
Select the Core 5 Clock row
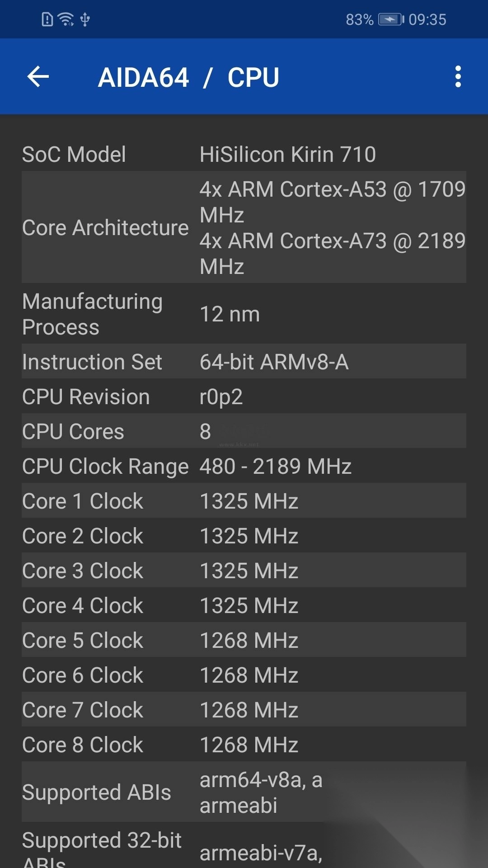pos(244,640)
